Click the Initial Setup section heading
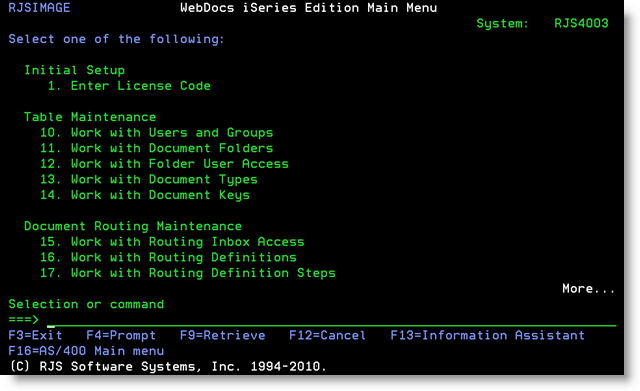Image resolution: width=640 pixels, height=391 pixels. coord(74,70)
